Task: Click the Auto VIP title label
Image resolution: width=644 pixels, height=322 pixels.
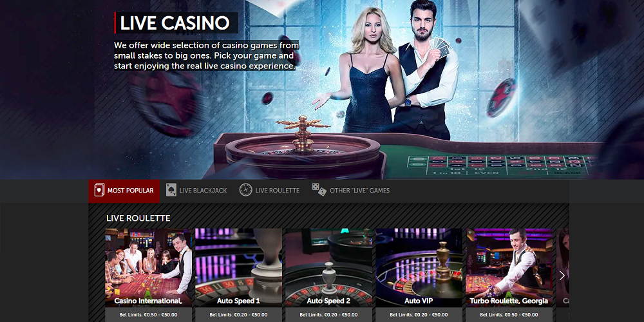Action: 419,301
